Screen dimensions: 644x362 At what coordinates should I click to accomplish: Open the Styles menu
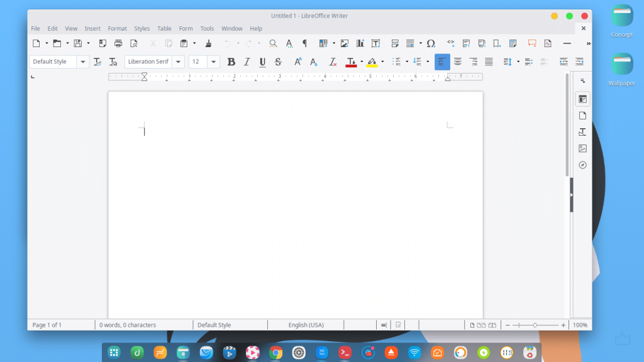tap(142, 28)
